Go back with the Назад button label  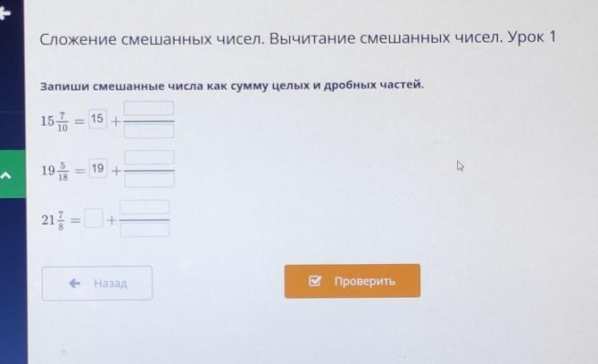click(x=111, y=284)
